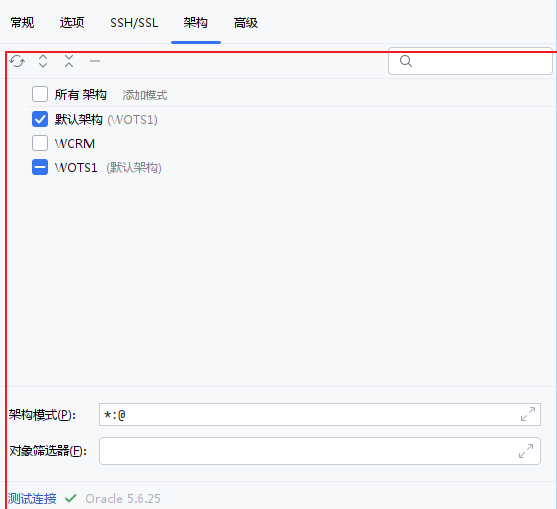This screenshot has width=557, height=509.
Task: Click the 添加模式 link text
Action: tap(145, 95)
